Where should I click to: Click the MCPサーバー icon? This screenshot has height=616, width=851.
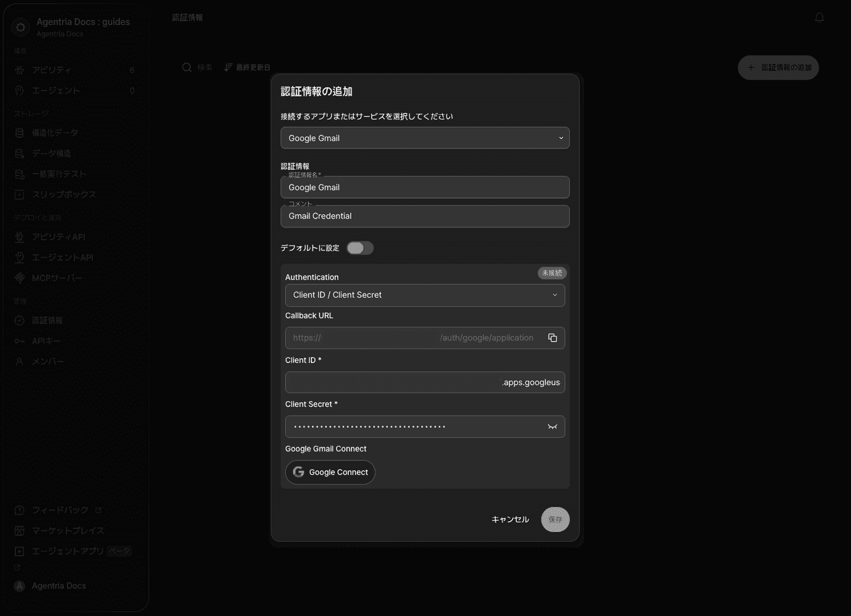pyautogui.click(x=19, y=278)
